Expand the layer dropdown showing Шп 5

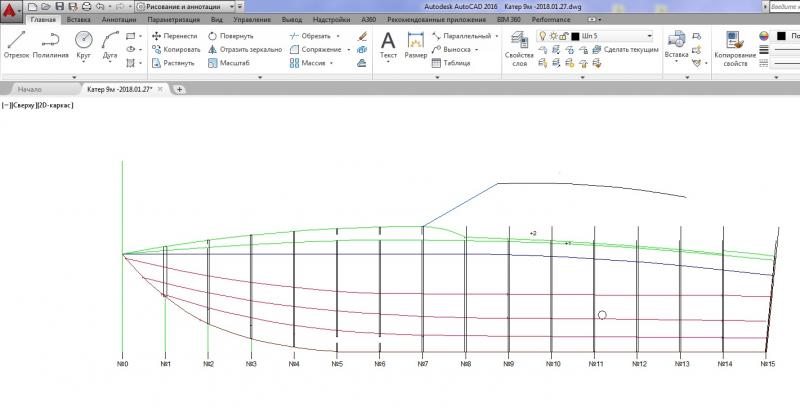click(x=649, y=36)
